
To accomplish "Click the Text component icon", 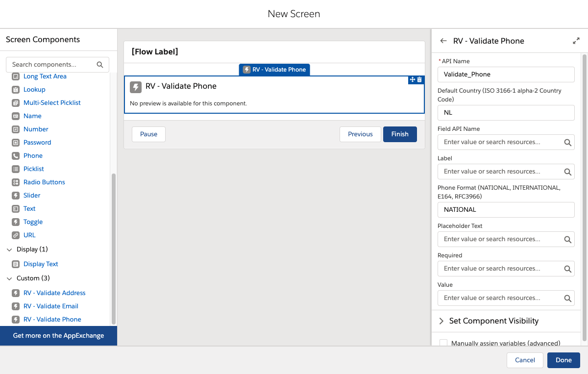I will coord(16,209).
